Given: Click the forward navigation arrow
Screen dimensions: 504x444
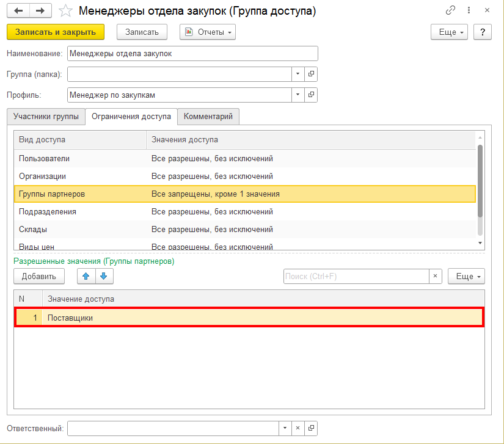Looking at the screenshot, I should [x=40, y=11].
